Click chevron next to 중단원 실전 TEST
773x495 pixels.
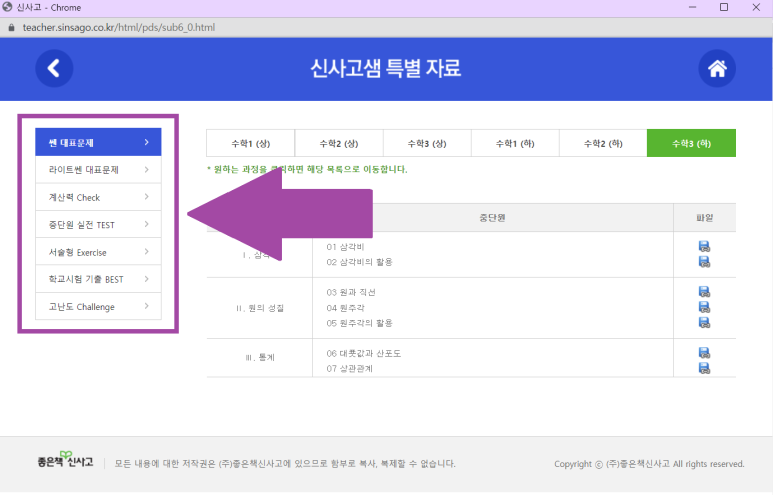pos(146,224)
